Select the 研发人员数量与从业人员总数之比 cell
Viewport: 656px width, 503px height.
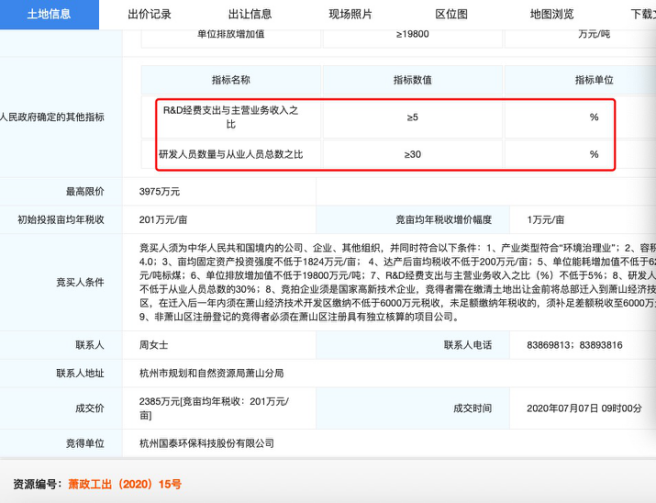(230, 154)
